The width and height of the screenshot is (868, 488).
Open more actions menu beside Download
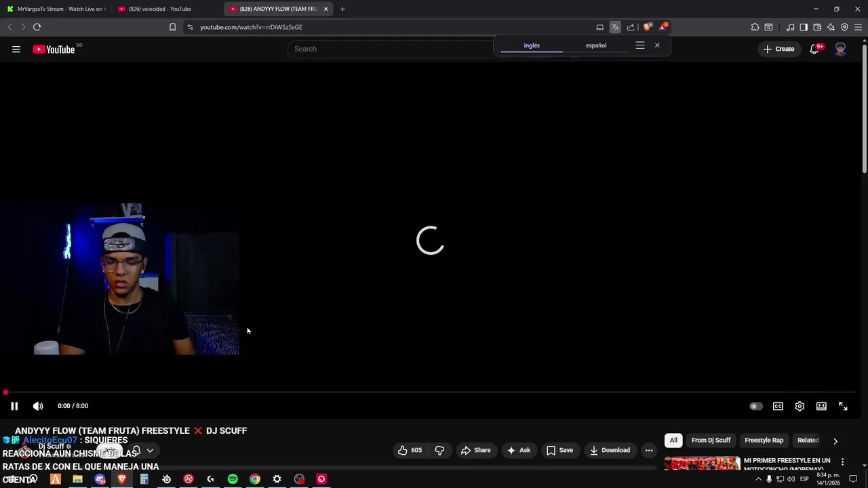click(x=649, y=450)
